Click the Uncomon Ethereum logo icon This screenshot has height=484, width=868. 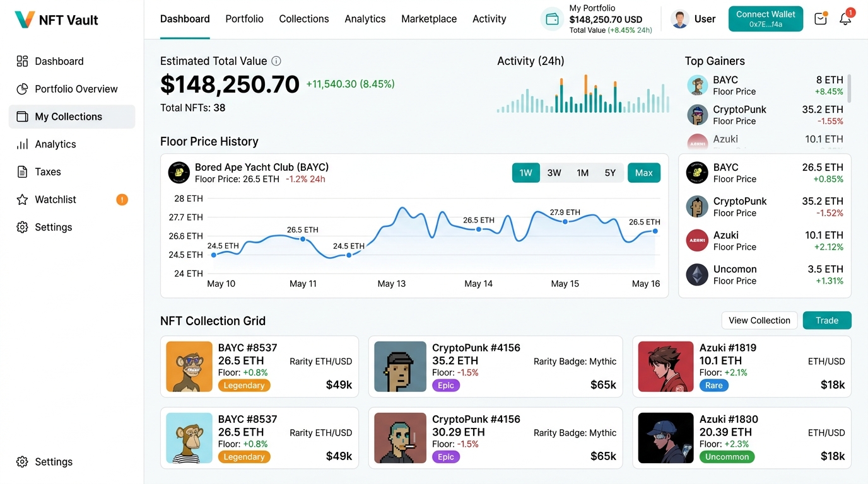697,275
